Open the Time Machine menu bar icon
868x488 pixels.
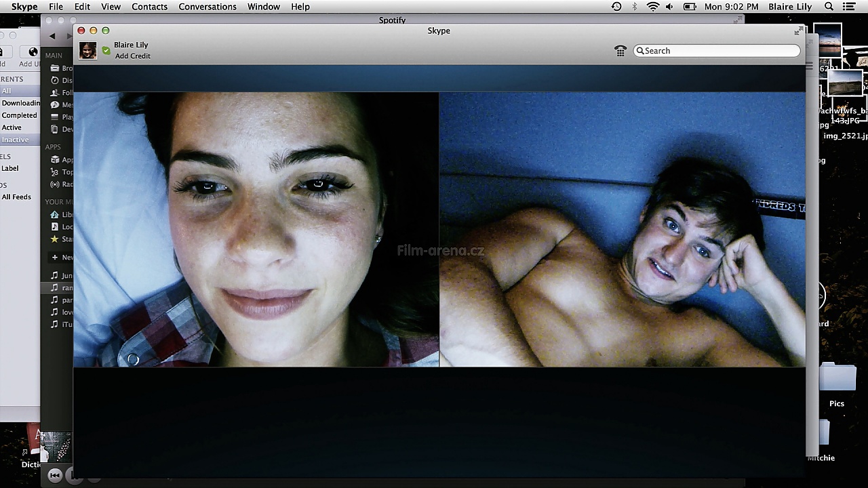coord(616,7)
